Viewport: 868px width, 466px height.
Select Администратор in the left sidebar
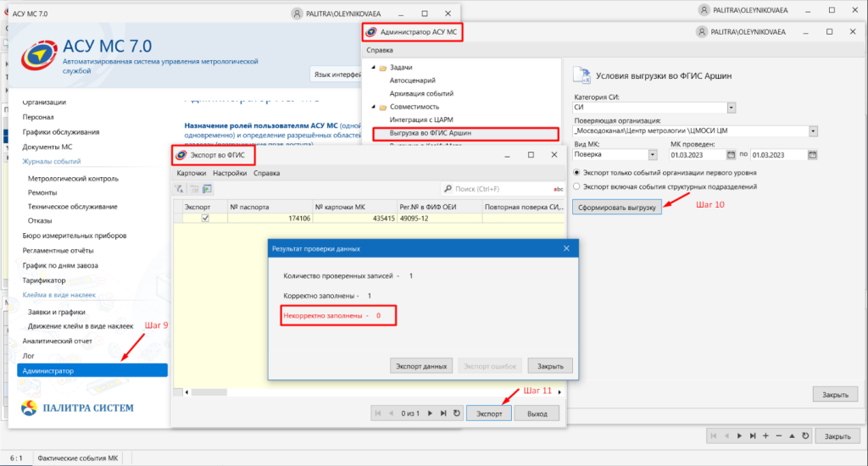point(92,371)
